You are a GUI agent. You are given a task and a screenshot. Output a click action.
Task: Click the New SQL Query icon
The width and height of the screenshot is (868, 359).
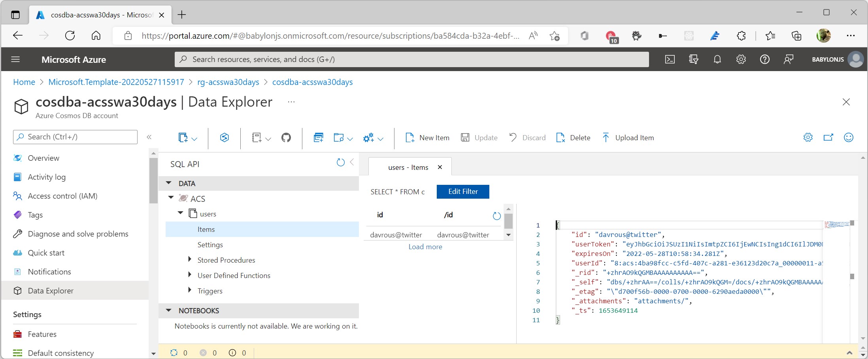tap(318, 137)
